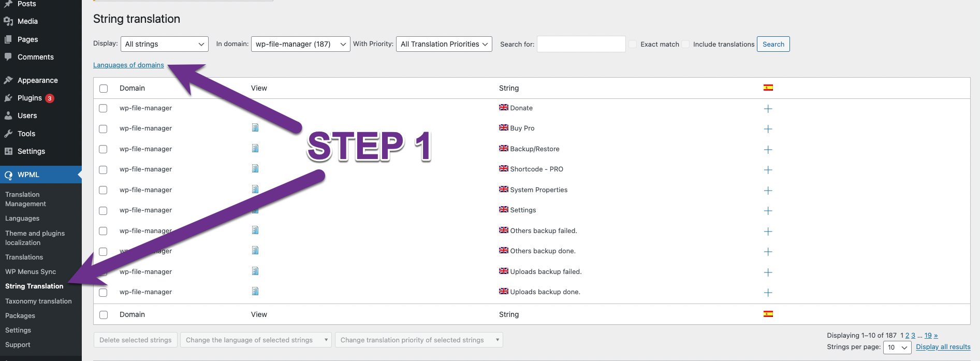Open view document icon for Uploads backup done.

[255, 291]
